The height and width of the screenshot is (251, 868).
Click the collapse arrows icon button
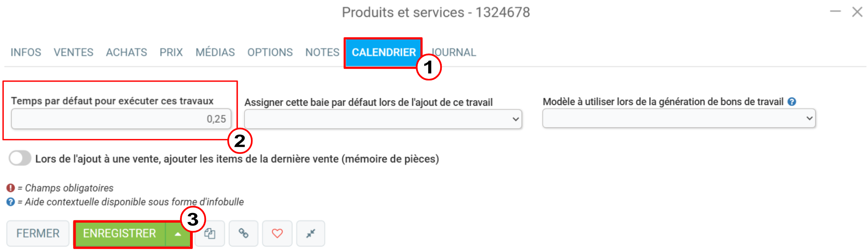(x=311, y=234)
